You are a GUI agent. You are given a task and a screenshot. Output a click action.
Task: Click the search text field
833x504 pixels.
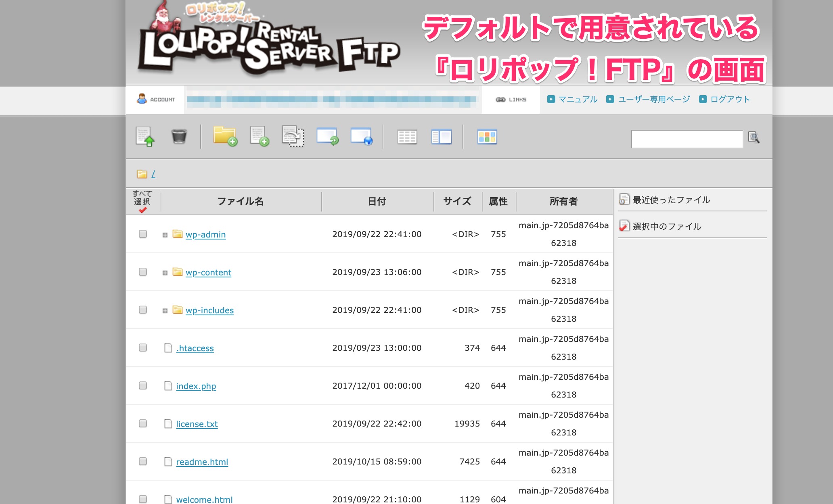pyautogui.click(x=687, y=139)
